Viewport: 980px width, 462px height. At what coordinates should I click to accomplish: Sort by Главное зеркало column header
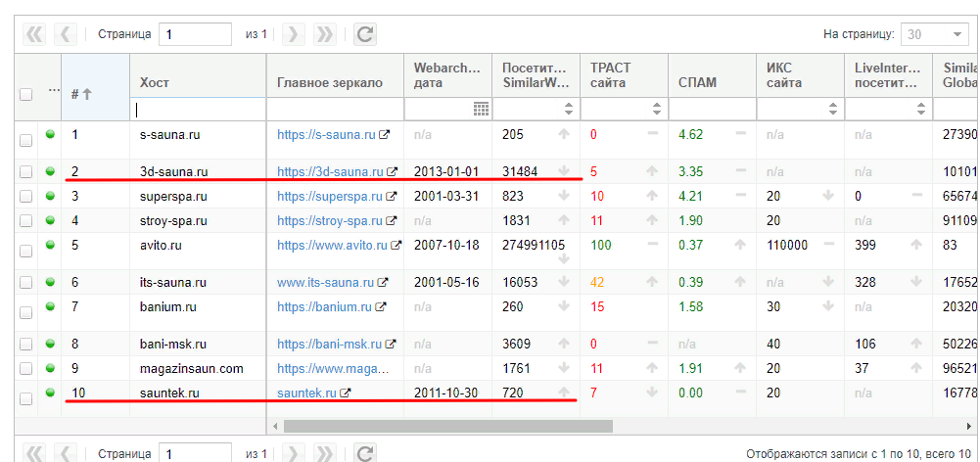(x=335, y=75)
